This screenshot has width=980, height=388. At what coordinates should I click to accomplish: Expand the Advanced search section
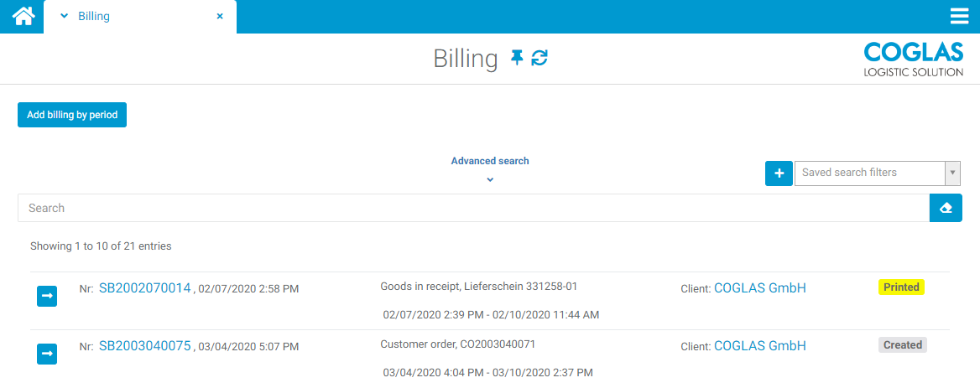click(x=490, y=168)
